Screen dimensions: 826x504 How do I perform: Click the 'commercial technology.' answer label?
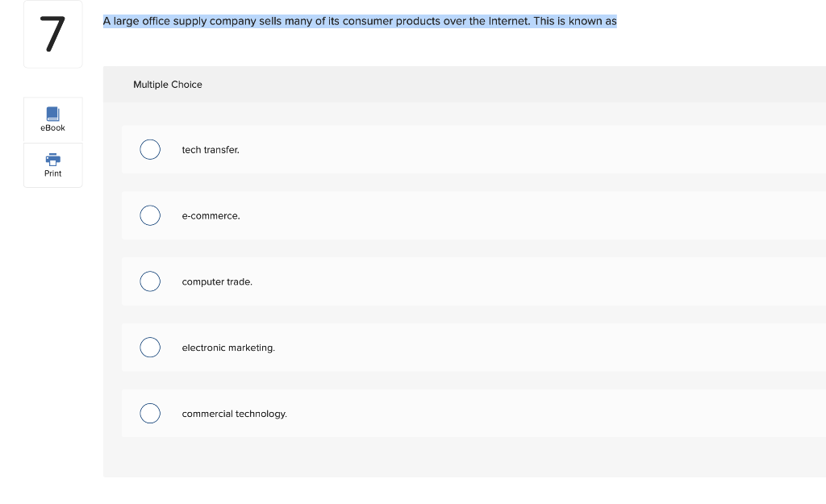235,414
